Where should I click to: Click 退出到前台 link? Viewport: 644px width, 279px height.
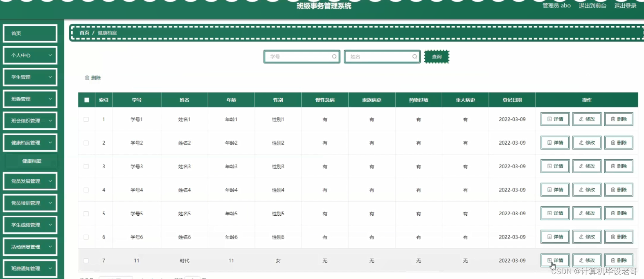pyautogui.click(x=592, y=6)
